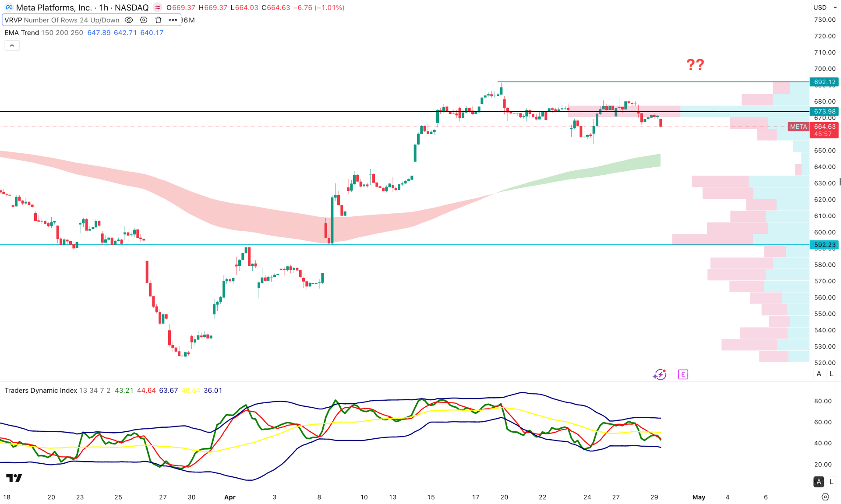The height and width of the screenshot is (504, 841).
Task: Open the USD currency dropdown
Action: coord(825,7)
